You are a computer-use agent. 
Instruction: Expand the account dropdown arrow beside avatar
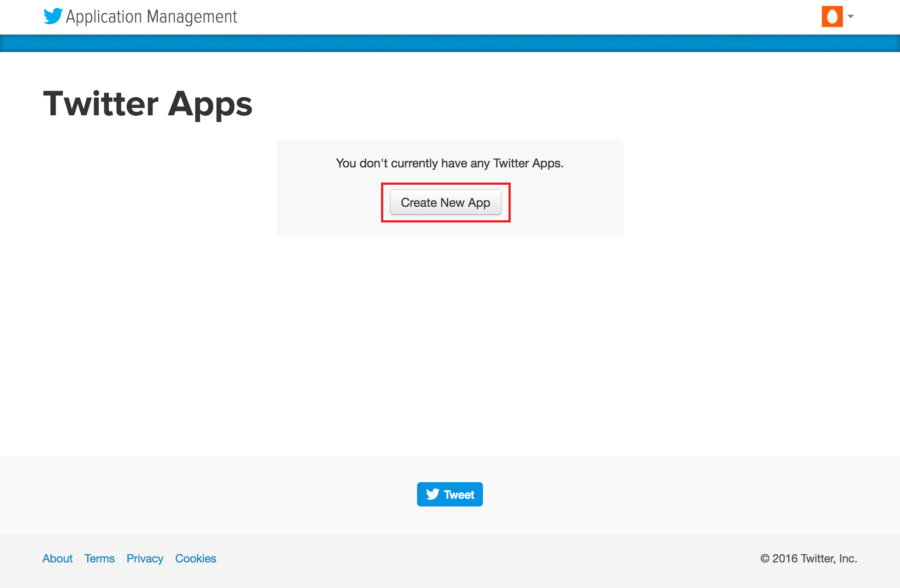[851, 16]
